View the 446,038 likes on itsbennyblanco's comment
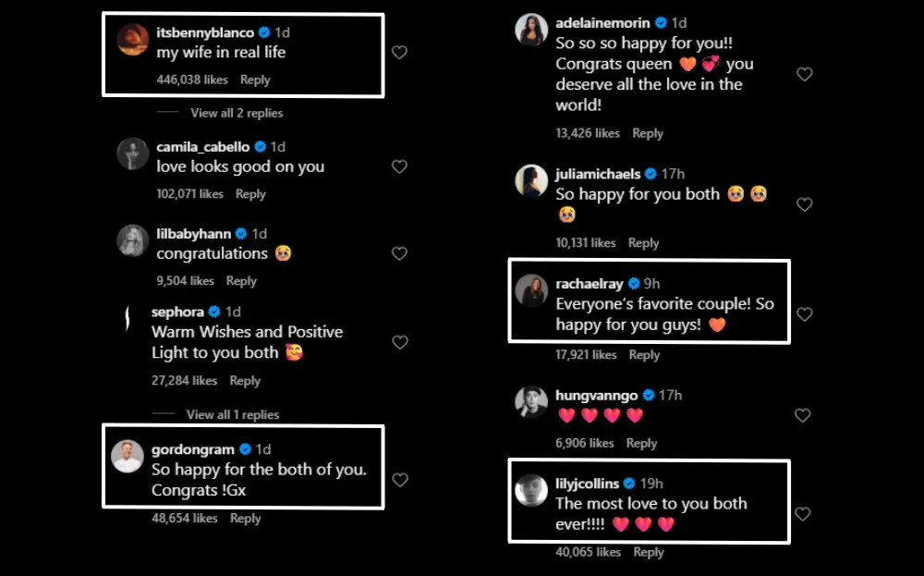The image size is (924, 576). (x=192, y=80)
